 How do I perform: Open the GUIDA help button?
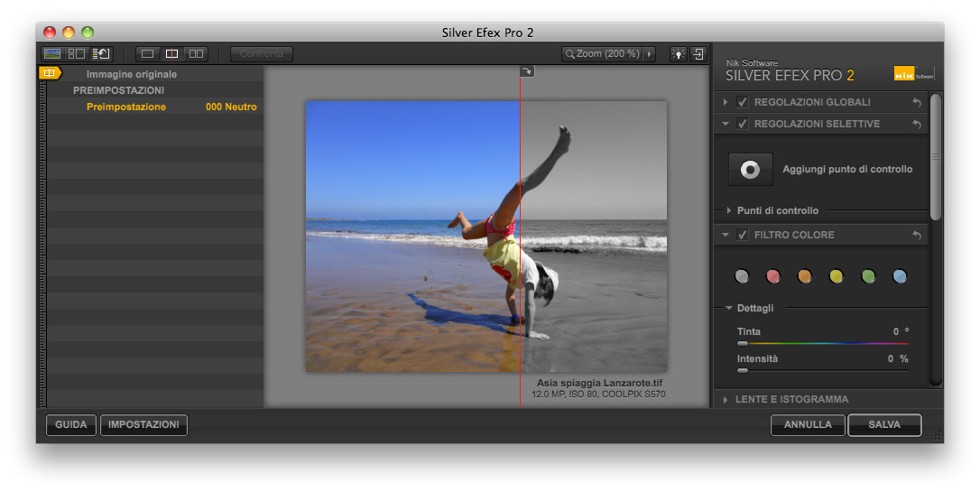(x=71, y=424)
